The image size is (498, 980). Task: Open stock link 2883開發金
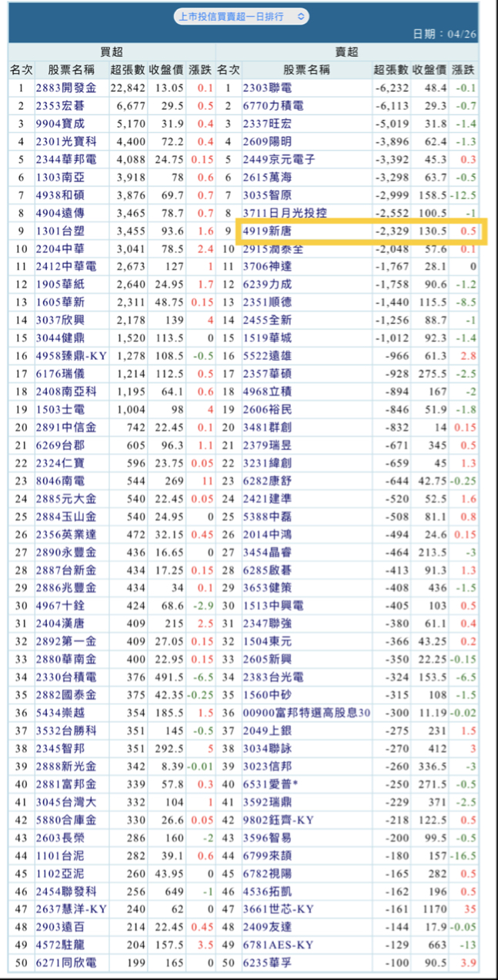[x=64, y=88]
